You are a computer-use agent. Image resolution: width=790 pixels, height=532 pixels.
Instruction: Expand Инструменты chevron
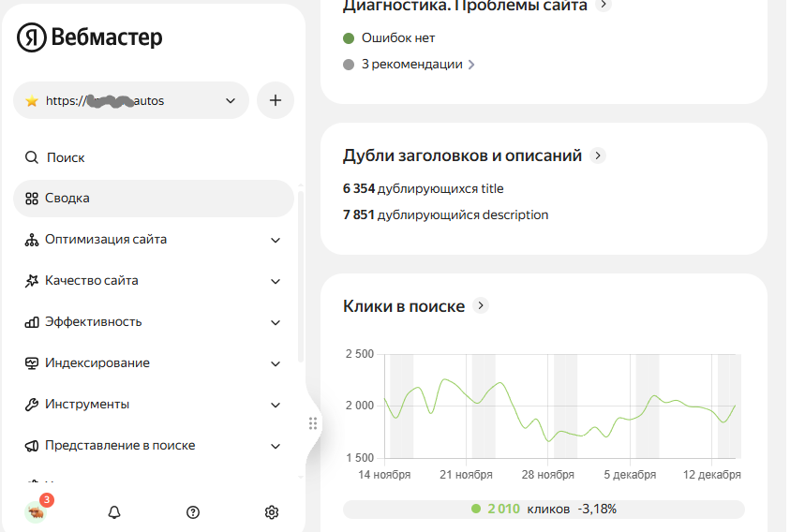pos(276,405)
